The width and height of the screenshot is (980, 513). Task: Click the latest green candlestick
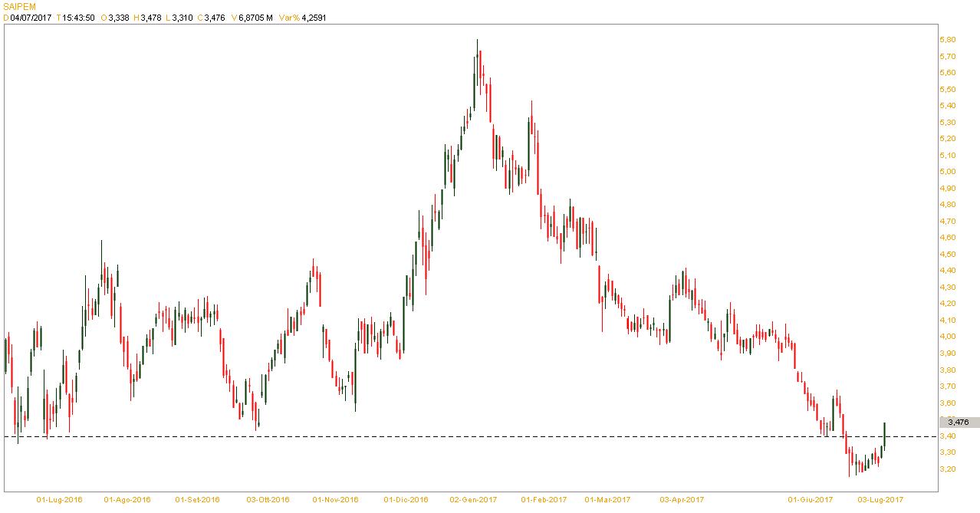click(x=885, y=433)
